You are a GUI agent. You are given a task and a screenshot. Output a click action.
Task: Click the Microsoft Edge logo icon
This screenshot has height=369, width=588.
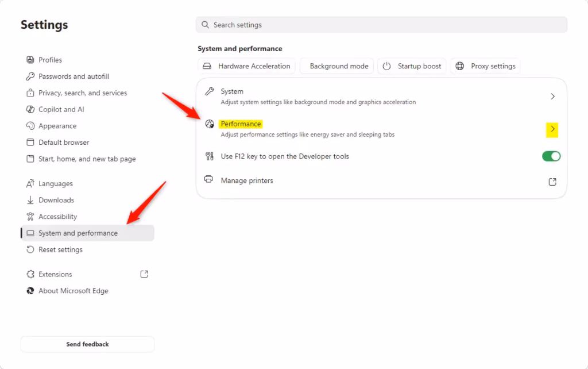30,291
